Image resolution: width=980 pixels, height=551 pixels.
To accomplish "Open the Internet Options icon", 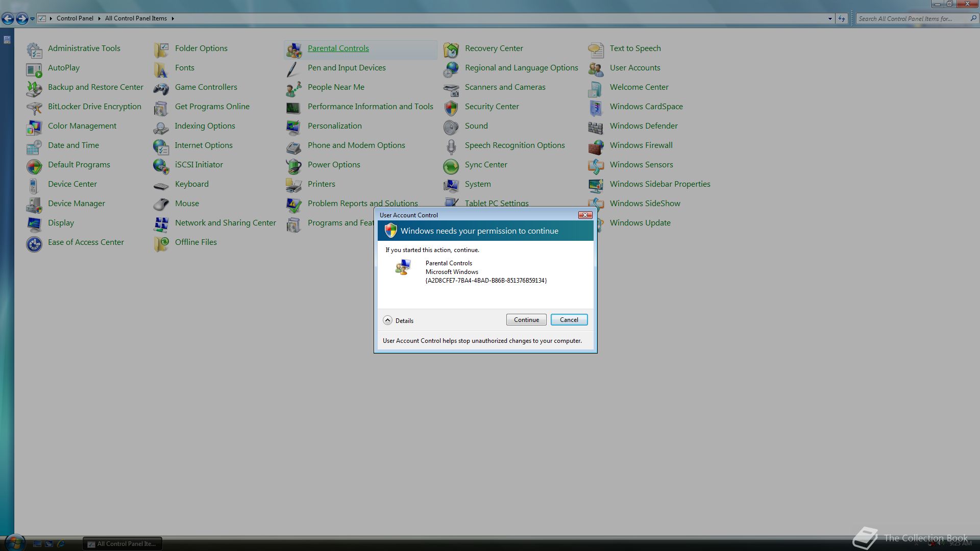I will [161, 147].
